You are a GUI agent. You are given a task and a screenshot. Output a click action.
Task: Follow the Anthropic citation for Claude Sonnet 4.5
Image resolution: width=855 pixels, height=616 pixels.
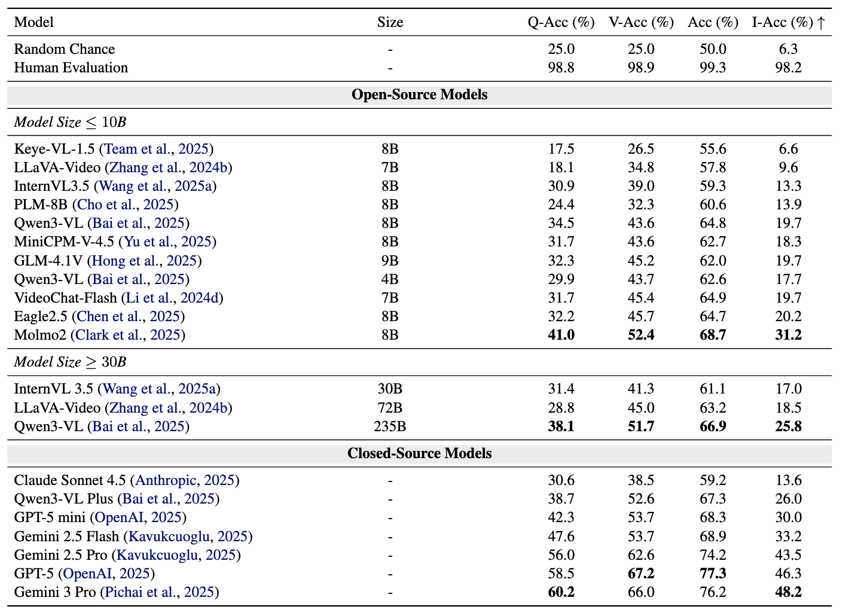click(x=186, y=480)
